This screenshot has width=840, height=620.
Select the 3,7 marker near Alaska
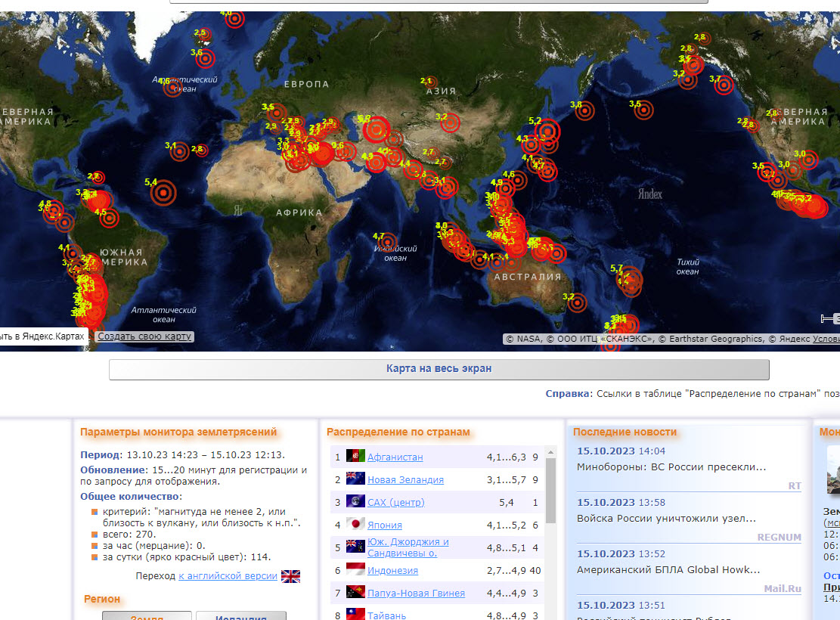pyautogui.click(x=724, y=85)
